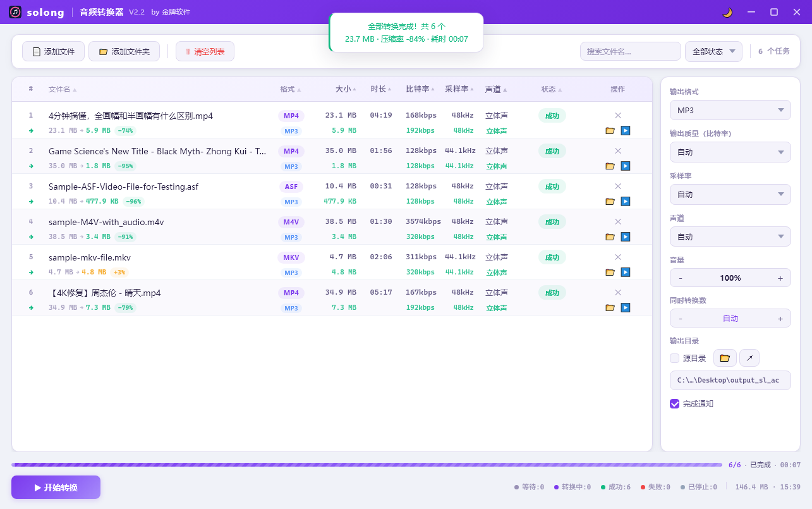Open output folder for sample-mkv-file.mkv
This screenshot has width=812, height=509.
point(610,273)
